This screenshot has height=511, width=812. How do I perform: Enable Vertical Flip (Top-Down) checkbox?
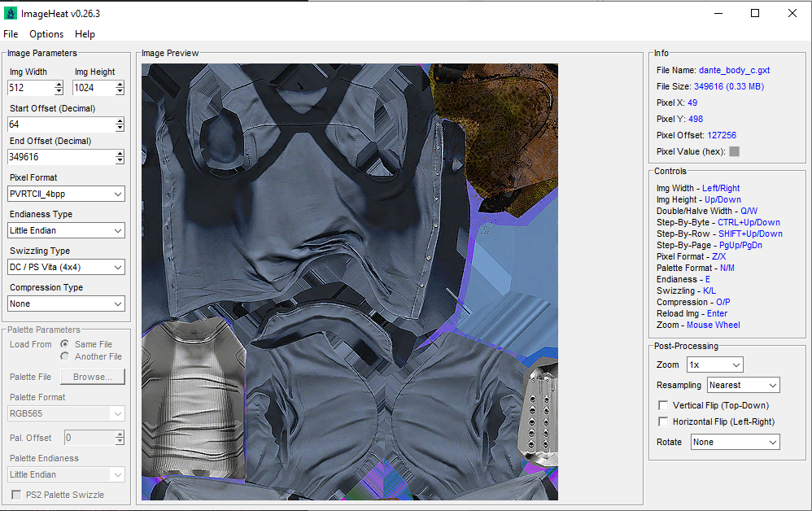(x=663, y=405)
